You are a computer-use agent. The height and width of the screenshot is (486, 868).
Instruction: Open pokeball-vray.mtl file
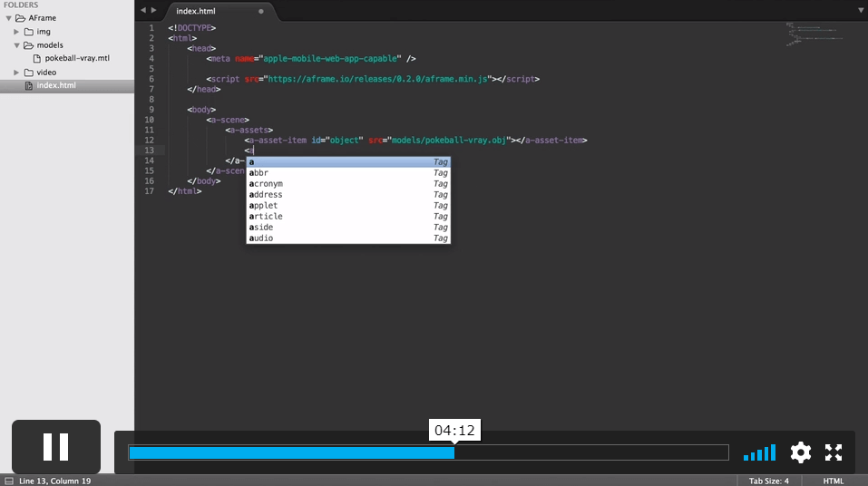(x=77, y=58)
